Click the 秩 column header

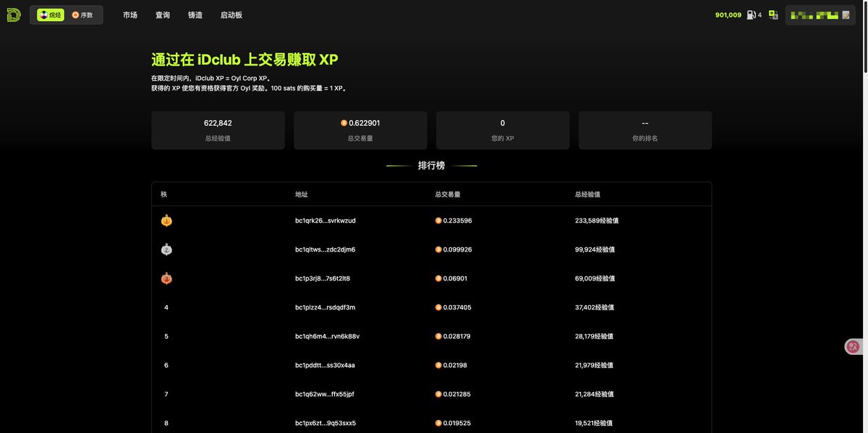[163, 194]
